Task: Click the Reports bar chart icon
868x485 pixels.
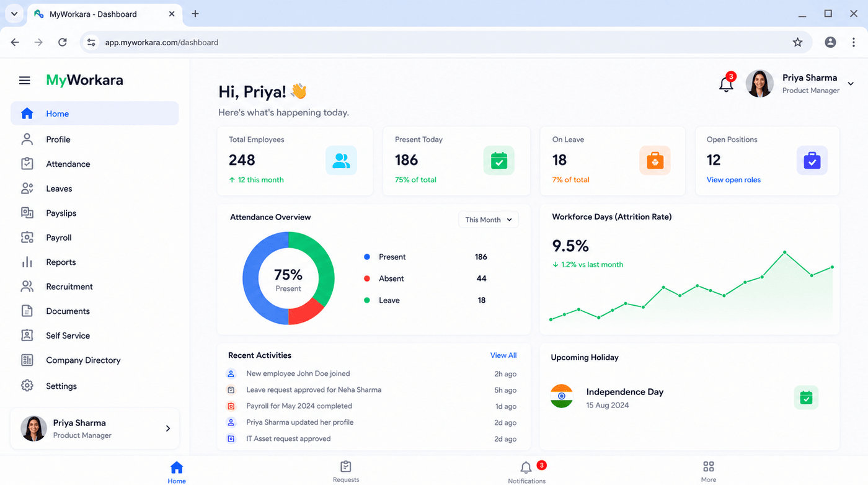Action: 27,262
